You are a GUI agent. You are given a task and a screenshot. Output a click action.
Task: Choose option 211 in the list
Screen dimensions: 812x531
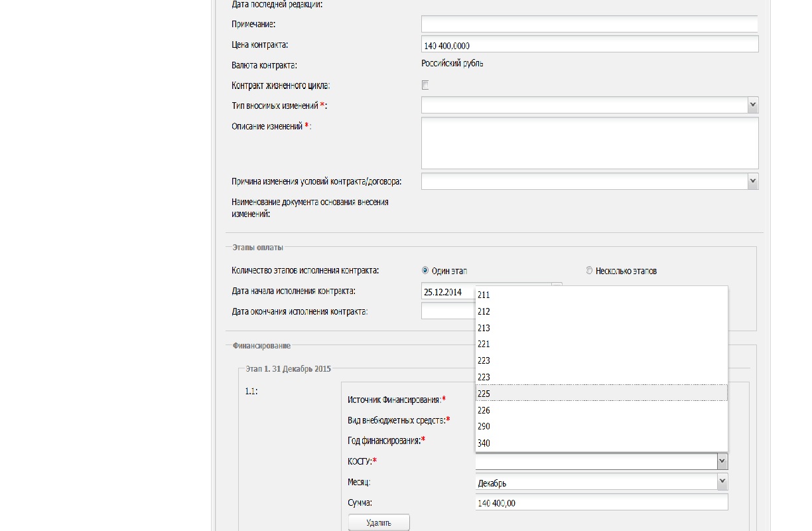(601, 295)
